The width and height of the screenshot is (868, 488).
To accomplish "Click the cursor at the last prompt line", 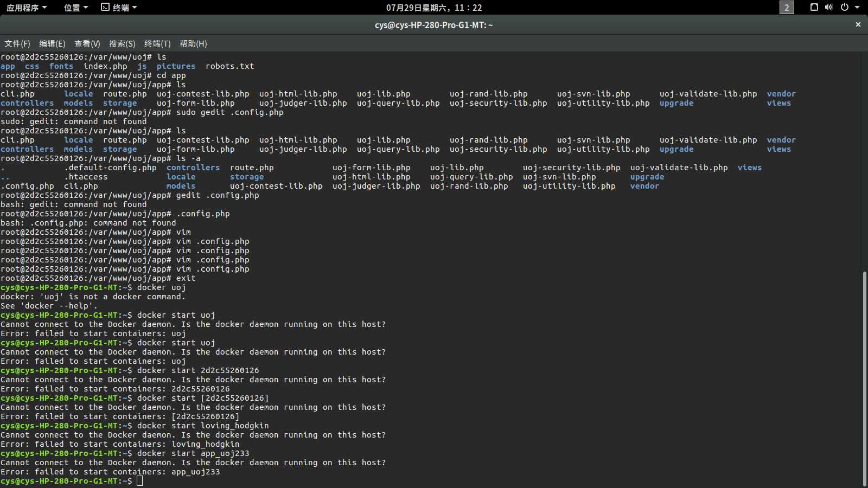I will click(140, 481).
